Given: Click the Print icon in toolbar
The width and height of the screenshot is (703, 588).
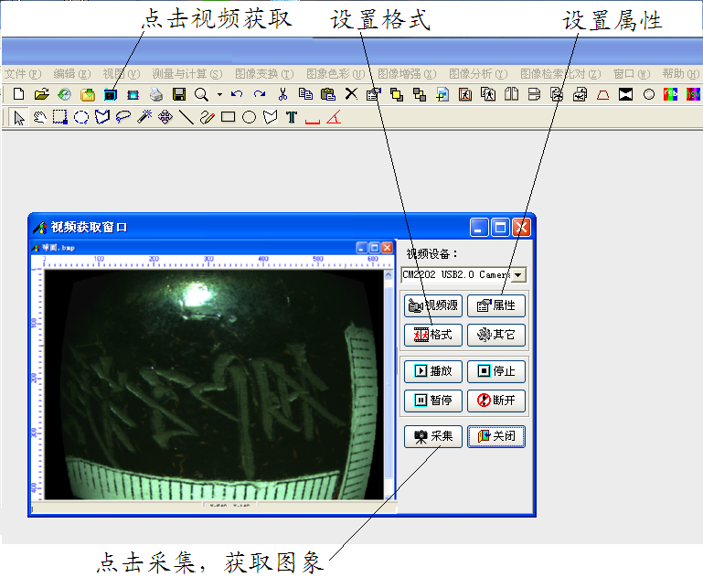Looking at the screenshot, I should click(x=156, y=94).
